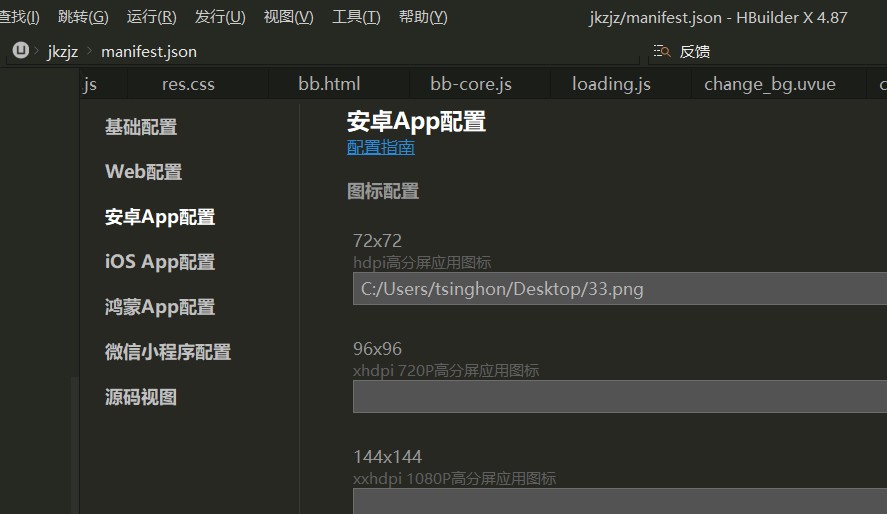Image resolution: width=887 pixels, height=514 pixels.
Task: Switch to the res.css tab
Action: 188,84
